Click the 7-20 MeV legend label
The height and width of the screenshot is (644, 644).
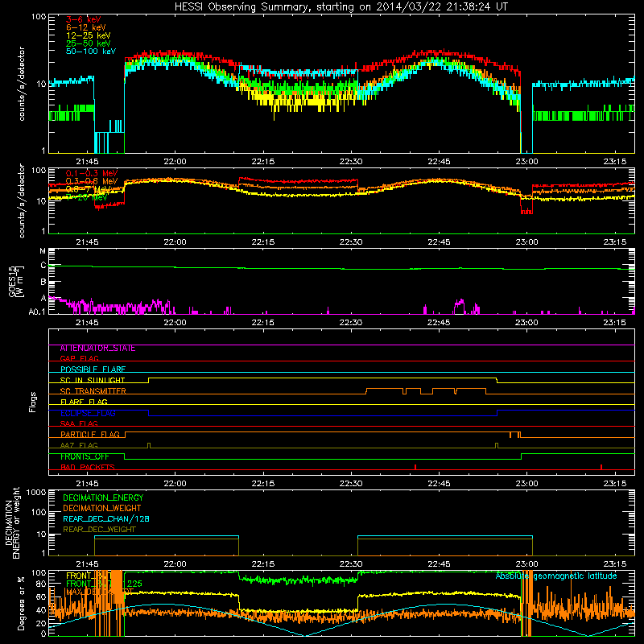[x=87, y=197]
